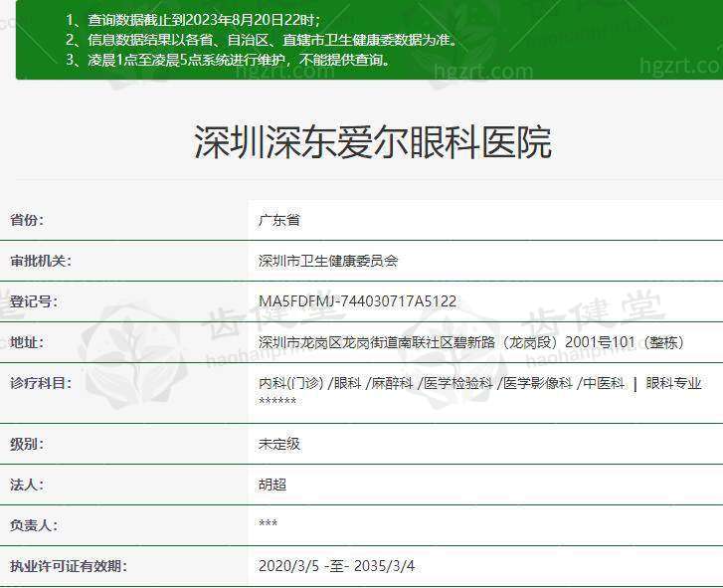The height and width of the screenshot is (588, 723).
Task: Click the 地址 field label
Action: [x=26, y=342]
